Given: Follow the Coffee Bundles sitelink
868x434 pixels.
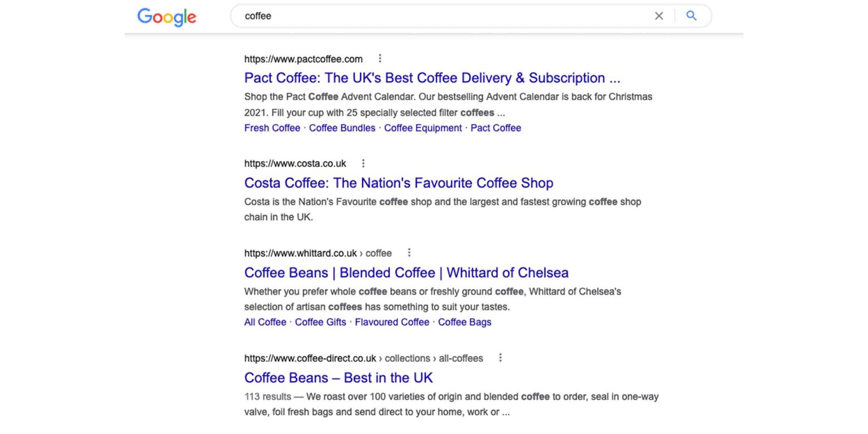Looking at the screenshot, I should click(342, 128).
